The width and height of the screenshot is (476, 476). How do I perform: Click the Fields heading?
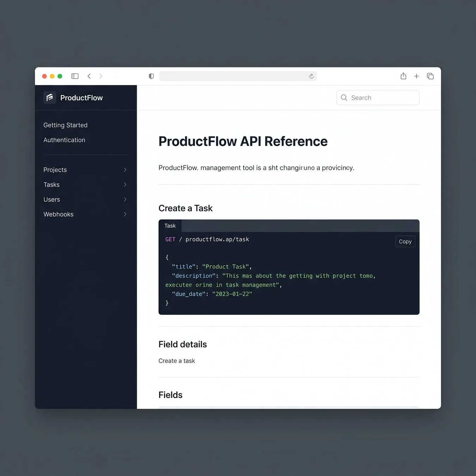(170, 395)
